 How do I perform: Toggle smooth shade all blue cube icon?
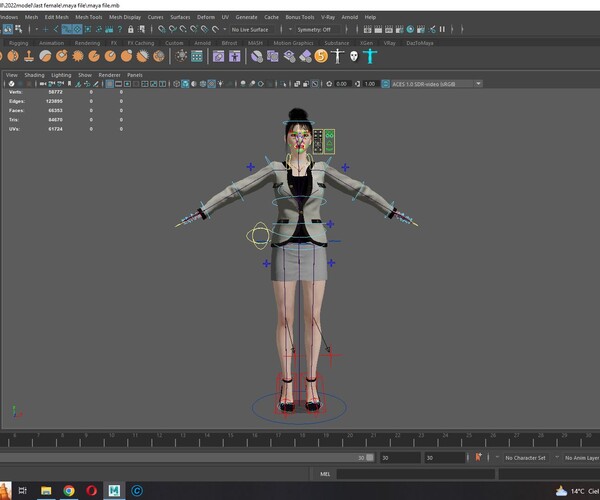tap(185, 84)
